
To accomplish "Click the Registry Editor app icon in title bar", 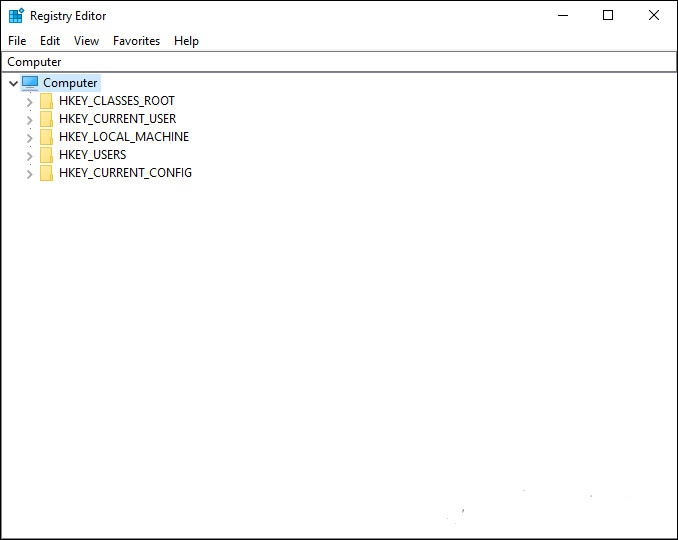I will pos(16,16).
